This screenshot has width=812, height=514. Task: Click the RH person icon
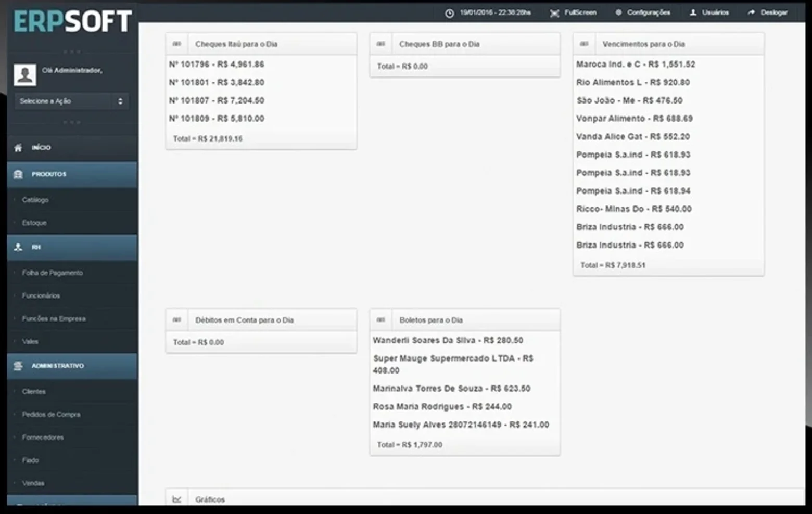click(18, 247)
